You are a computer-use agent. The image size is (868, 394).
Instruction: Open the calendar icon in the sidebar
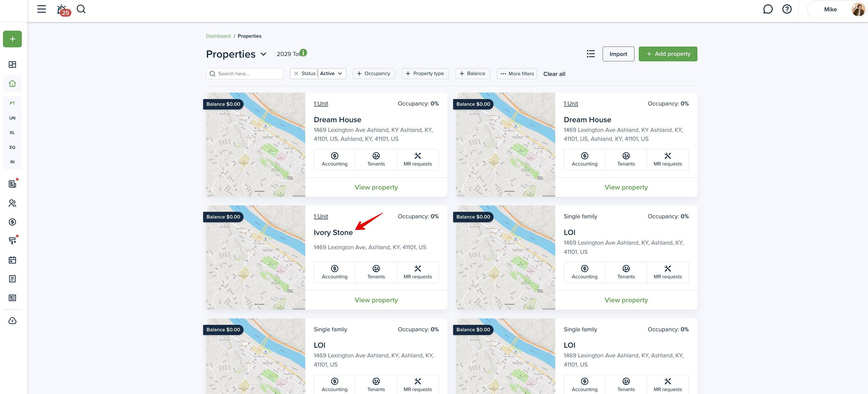coord(12,260)
